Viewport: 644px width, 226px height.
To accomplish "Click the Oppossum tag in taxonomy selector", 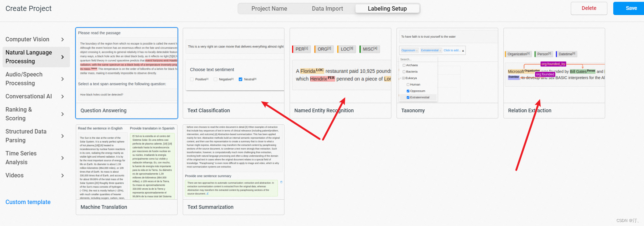I will [x=409, y=50].
